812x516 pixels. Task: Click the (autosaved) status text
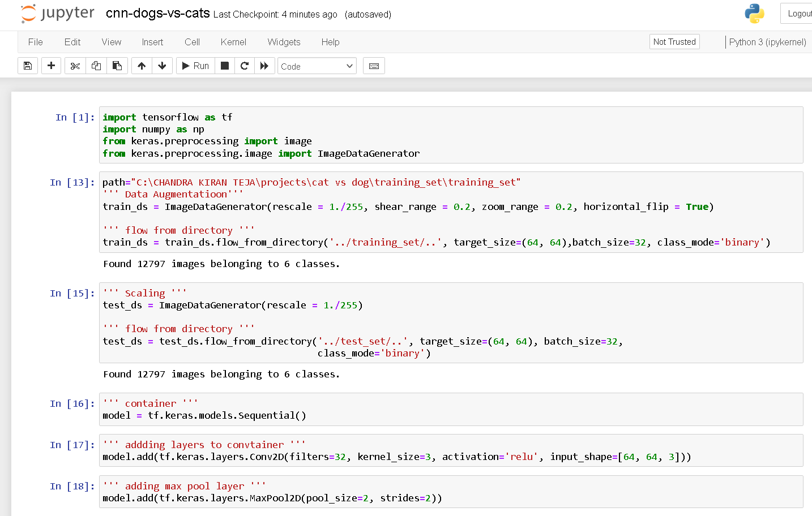click(x=368, y=15)
